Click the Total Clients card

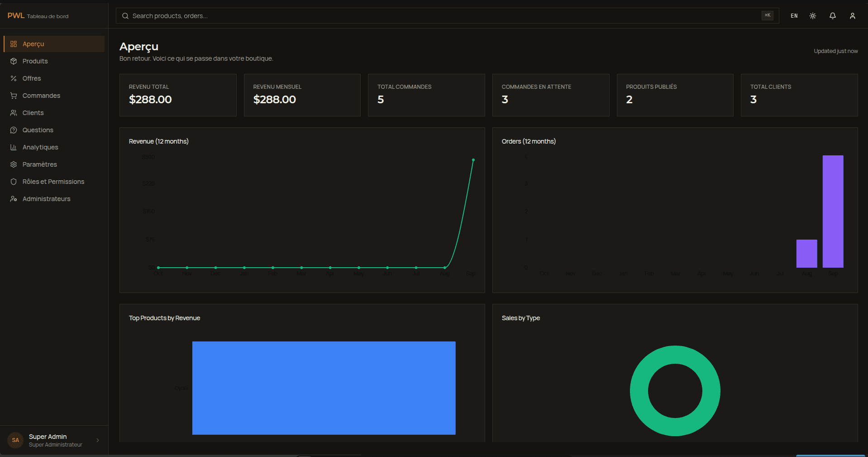(799, 95)
